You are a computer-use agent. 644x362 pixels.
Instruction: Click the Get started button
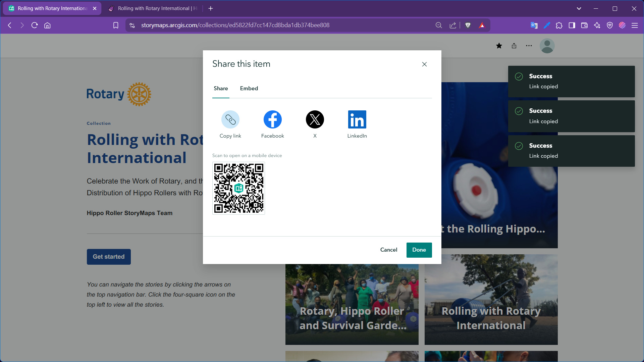click(x=109, y=257)
